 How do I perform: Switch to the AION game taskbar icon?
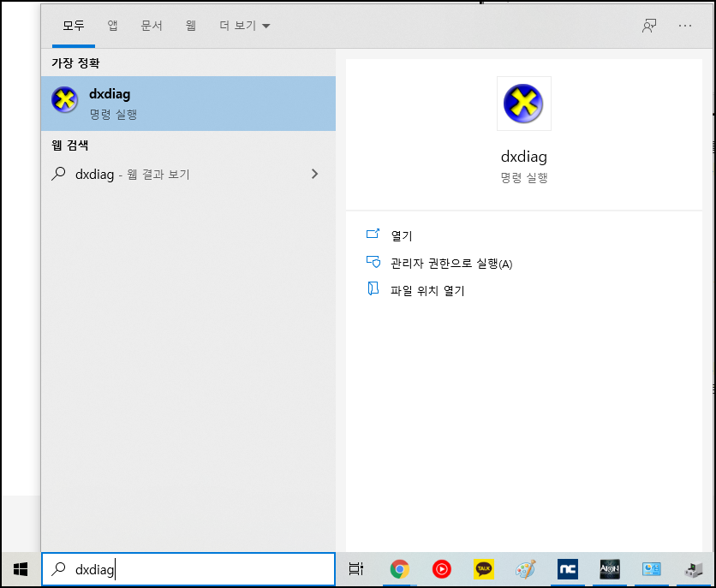[x=610, y=569]
